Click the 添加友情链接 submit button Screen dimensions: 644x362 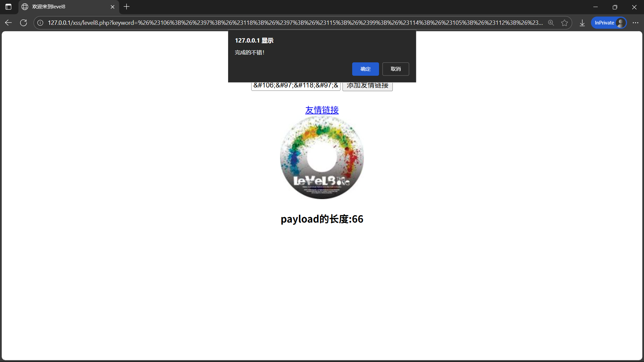tap(367, 86)
